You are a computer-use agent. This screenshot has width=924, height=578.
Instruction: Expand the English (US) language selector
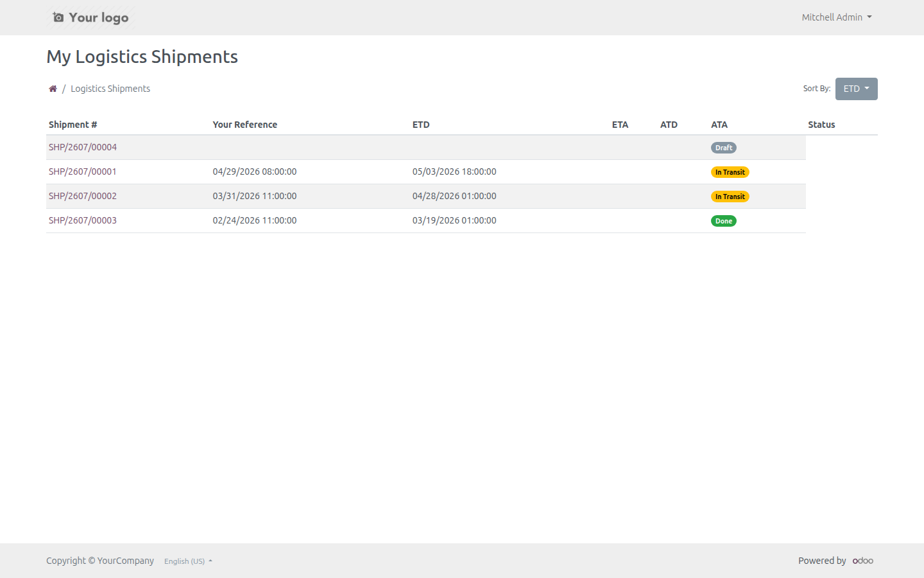click(188, 561)
